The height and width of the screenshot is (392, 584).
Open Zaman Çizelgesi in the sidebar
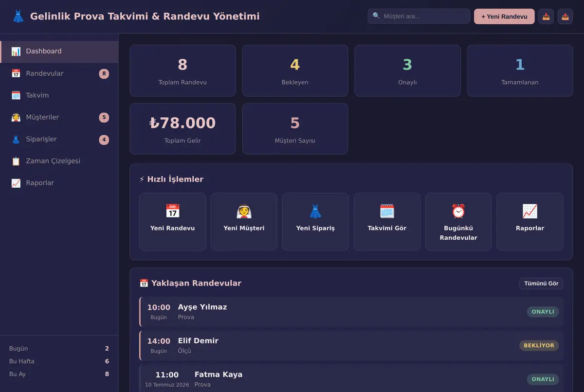59,161
